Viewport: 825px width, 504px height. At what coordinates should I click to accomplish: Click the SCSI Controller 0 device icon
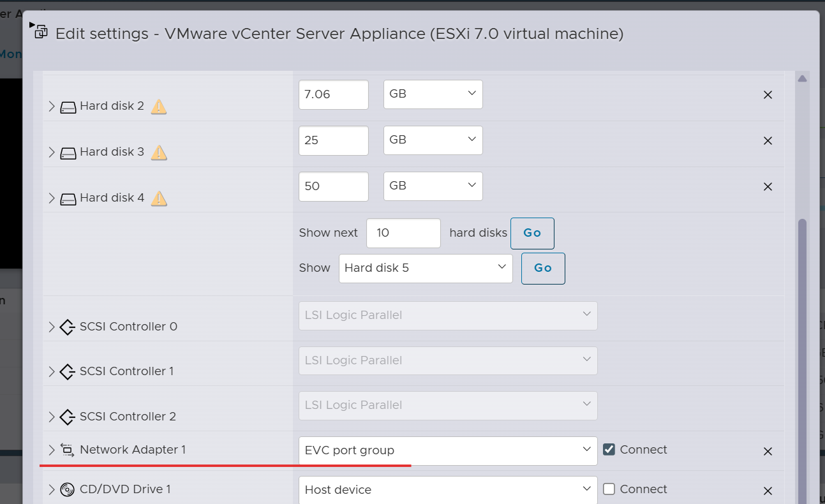67,327
